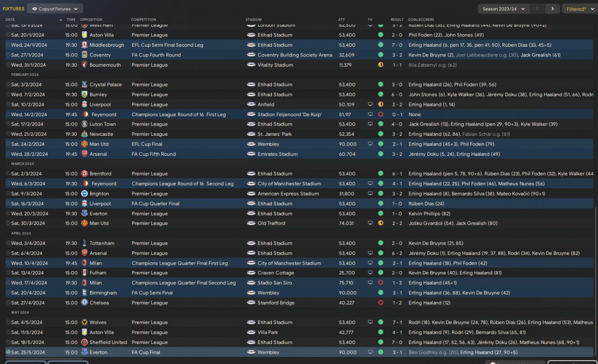Screen dimensions: 598x364
Task: Click the 'Stamford Bridge' stadium name
Action: coord(276,303)
